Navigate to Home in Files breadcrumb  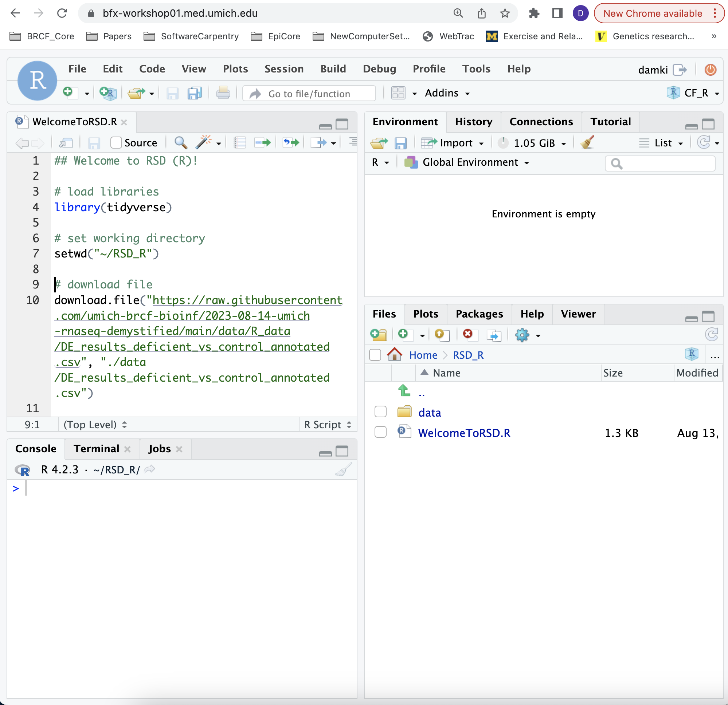[423, 355]
